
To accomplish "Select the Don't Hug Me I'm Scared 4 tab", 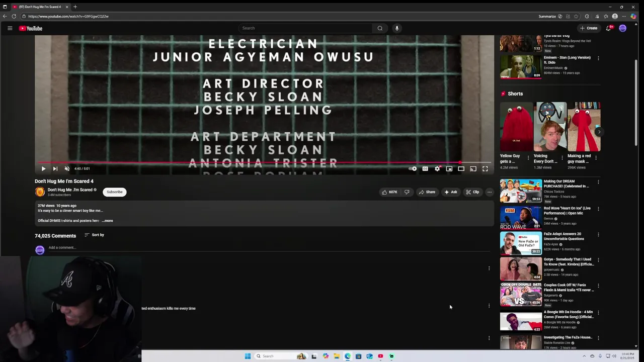I will (40, 7).
